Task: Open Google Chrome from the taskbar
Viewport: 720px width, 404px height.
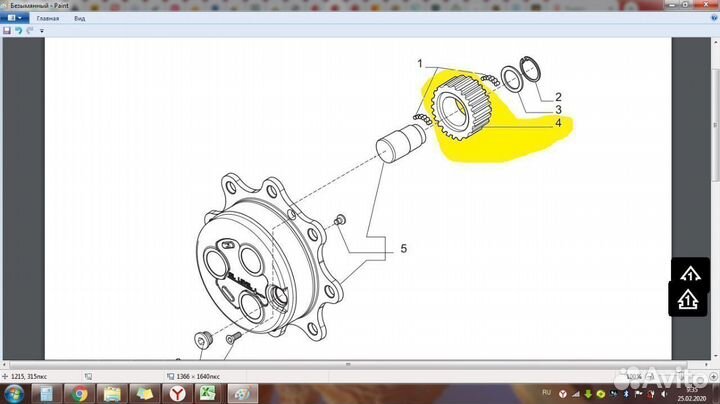Action: [x=78, y=393]
